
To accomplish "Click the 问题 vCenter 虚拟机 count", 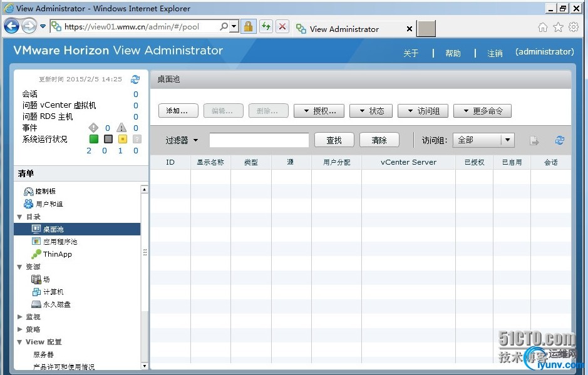I will [136, 105].
